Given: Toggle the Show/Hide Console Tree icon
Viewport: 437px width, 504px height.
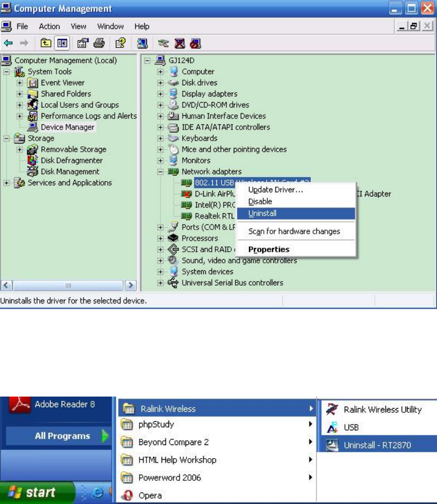Looking at the screenshot, I should [62, 43].
